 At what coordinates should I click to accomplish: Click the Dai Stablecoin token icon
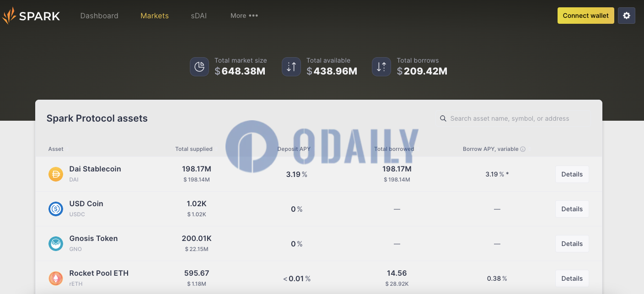pyautogui.click(x=56, y=174)
